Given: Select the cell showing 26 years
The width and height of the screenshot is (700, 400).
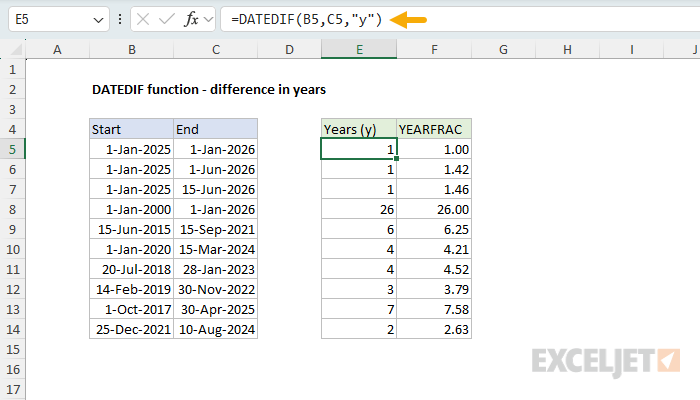Looking at the screenshot, I should point(359,209).
